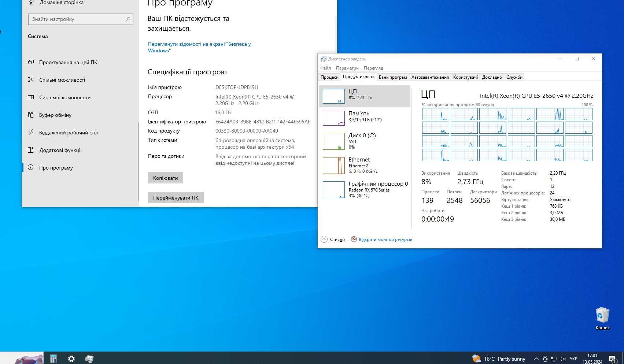Click the resource monitor gauge icon
Image resolution: width=624 pixels, height=364 pixels.
(354, 239)
